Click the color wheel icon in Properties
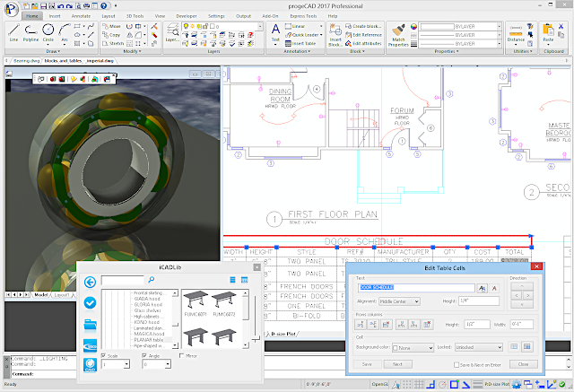The width and height of the screenshot is (574, 392). click(x=413, y=26)
